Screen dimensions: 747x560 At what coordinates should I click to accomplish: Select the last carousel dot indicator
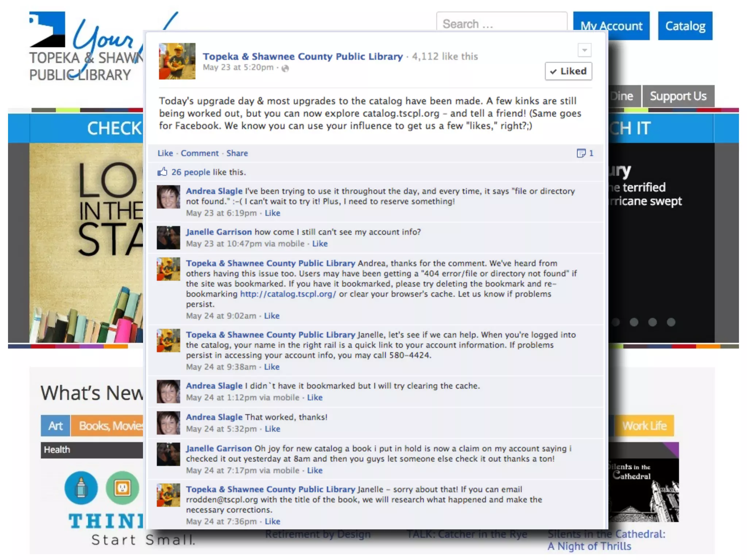pyautogui.click(x=671, y=322)
